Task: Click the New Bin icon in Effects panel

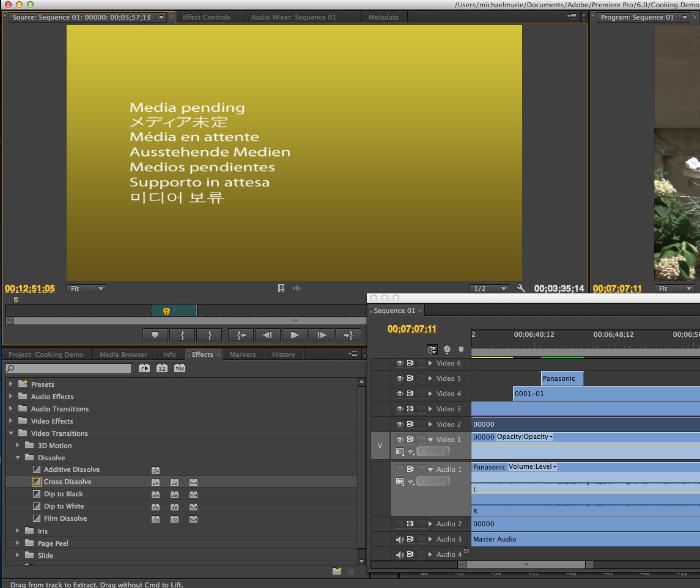Action: click(337, 571)
